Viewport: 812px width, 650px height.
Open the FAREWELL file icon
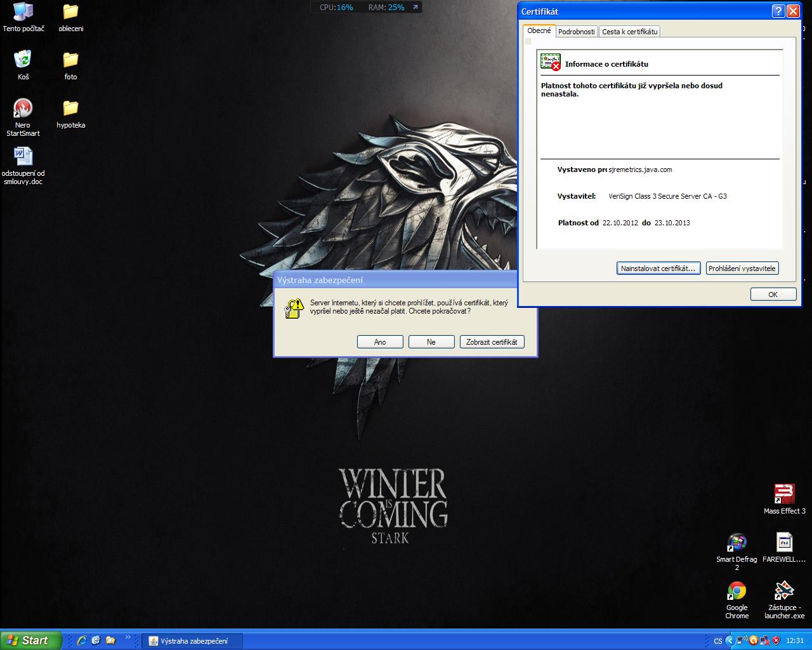(785, 548)
